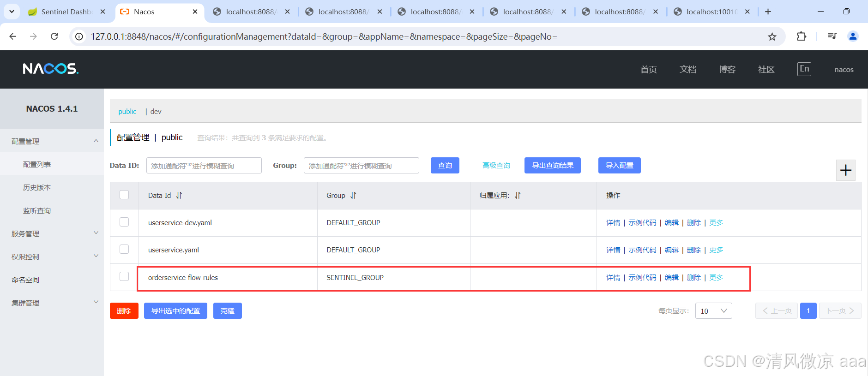Click the 导出选中的配置 button
The width and height of the screenshot is (868, 376).
(175, 311)
